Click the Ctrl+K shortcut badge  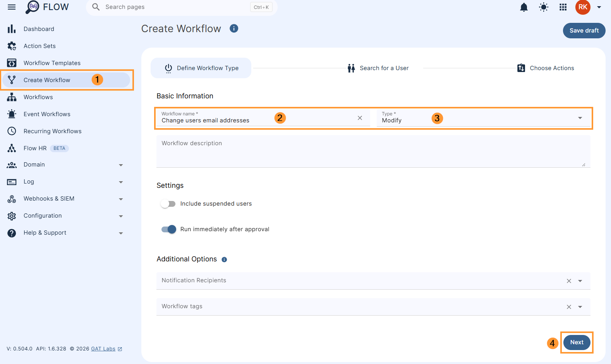click(x=261, y=7)
